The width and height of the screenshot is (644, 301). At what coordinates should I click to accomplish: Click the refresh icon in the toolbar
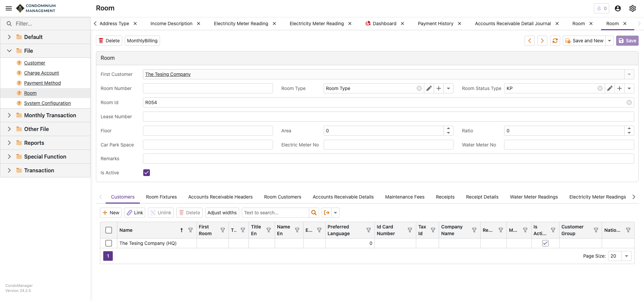(555, 41)
